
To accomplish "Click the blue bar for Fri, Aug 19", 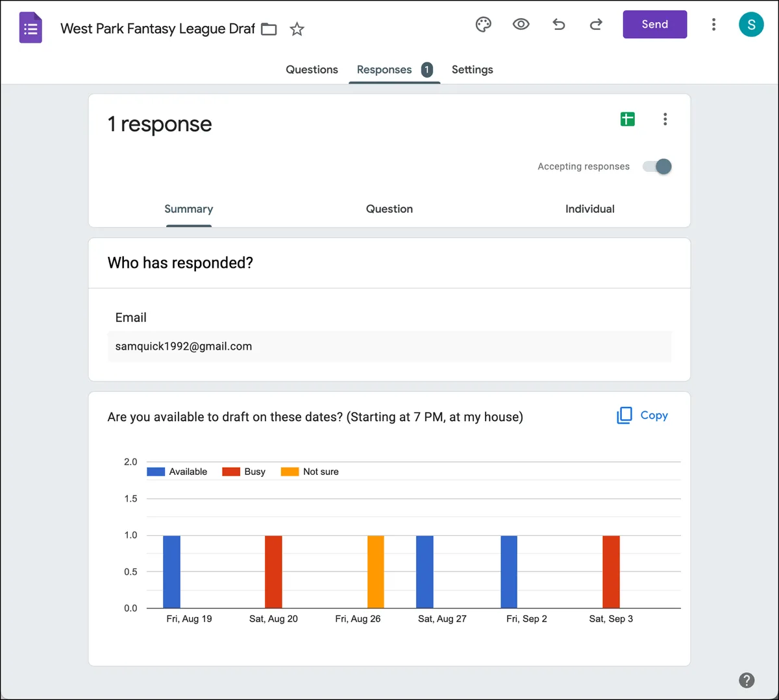I will point(171,572).
